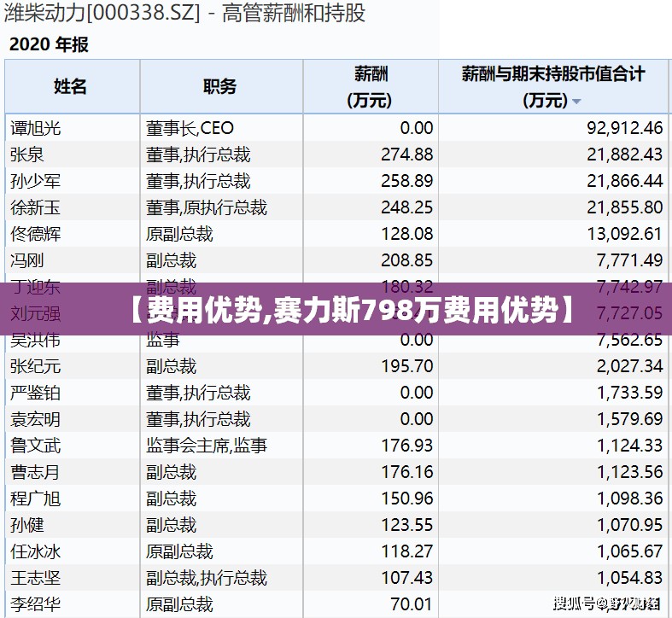Click the total value 21,882.43
The width and height of the screenshot is (672, 618).
pos(625,154)
